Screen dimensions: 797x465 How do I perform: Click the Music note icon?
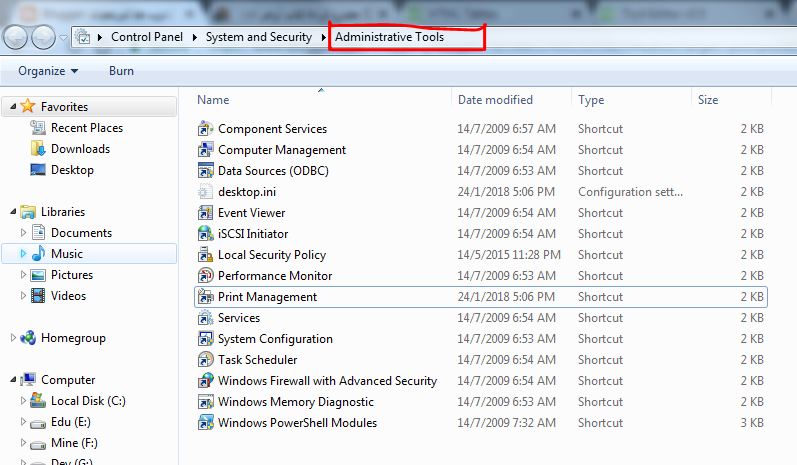pos(38,253)
